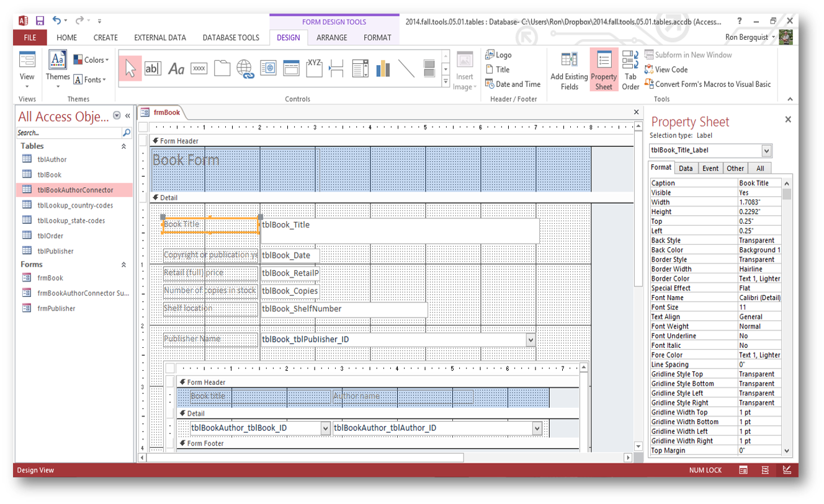Collapse the Tables group in navigation pane
The height and width of the screenshot is (504, 824).
tap(123, 146)
